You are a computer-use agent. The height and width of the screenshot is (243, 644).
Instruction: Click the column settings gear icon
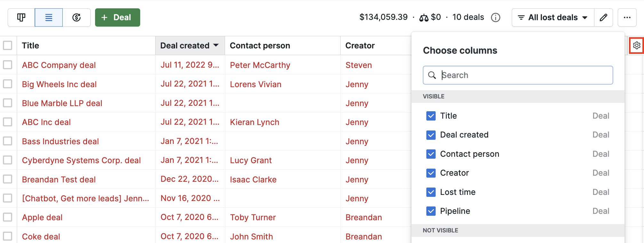click(637, 46)
